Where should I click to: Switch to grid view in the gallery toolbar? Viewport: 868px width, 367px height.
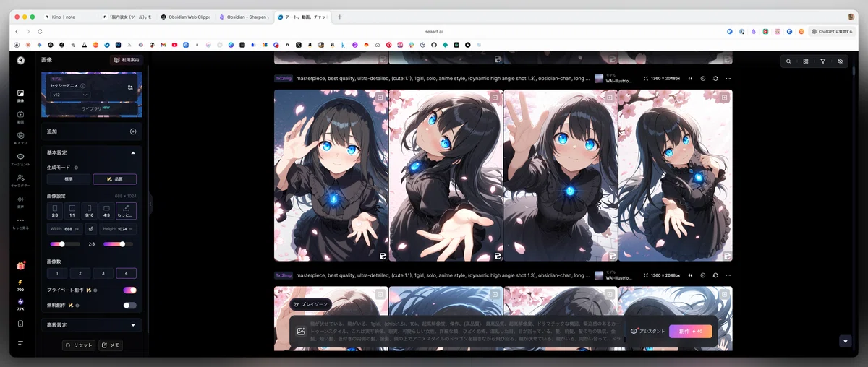806,61
